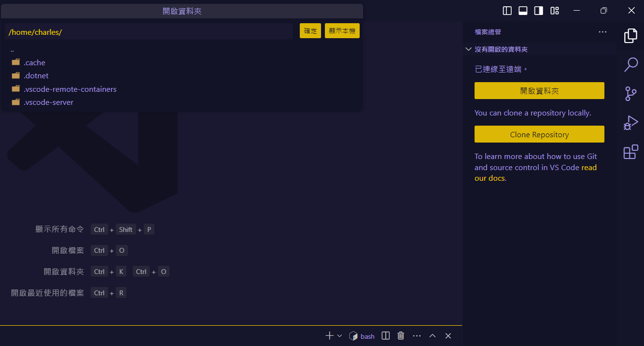Open the Run and Debug view
Image resolution: width=644 pixels, height=346 pixels.
point(630,123)
